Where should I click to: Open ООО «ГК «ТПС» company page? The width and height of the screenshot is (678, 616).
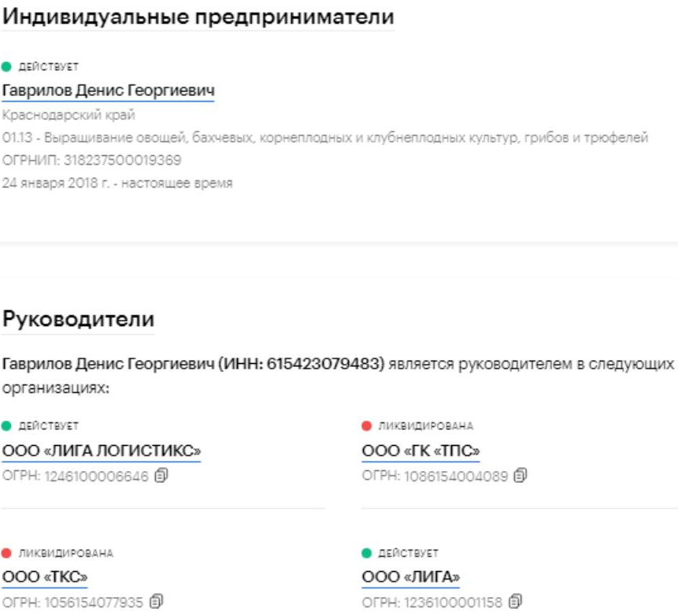click(421, 451)
